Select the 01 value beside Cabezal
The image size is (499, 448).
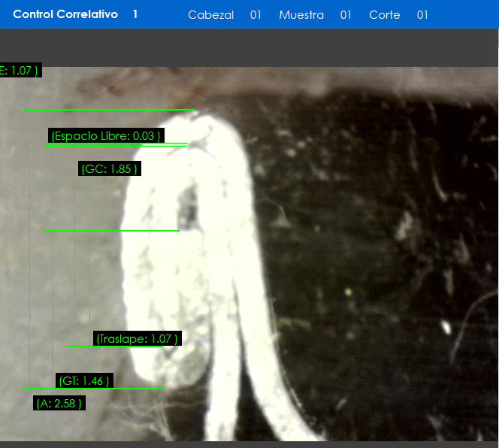pos(256,15)
